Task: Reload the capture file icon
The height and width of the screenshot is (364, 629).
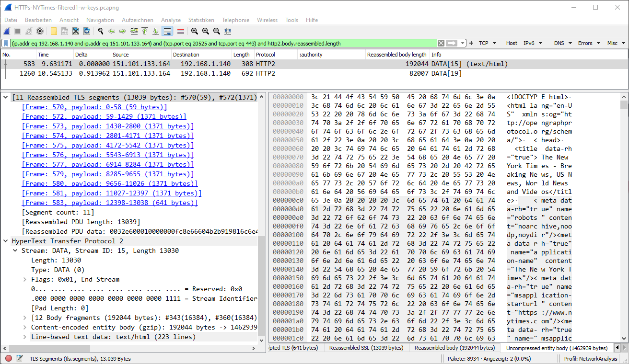Action: [x=87, y=31]
